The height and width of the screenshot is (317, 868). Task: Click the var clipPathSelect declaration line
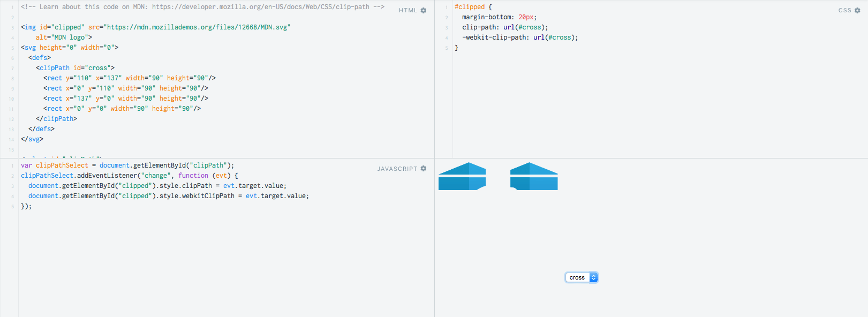click(127, 165)
